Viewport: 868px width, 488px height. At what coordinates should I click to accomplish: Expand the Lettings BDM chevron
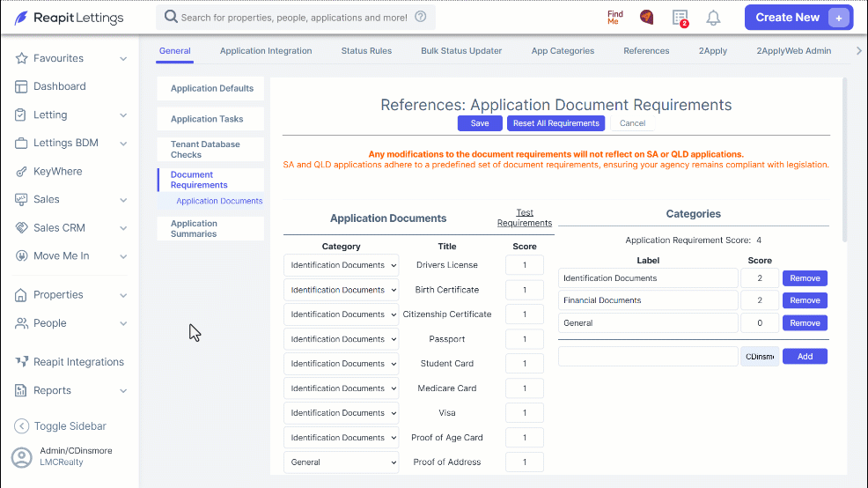(123, 144)
